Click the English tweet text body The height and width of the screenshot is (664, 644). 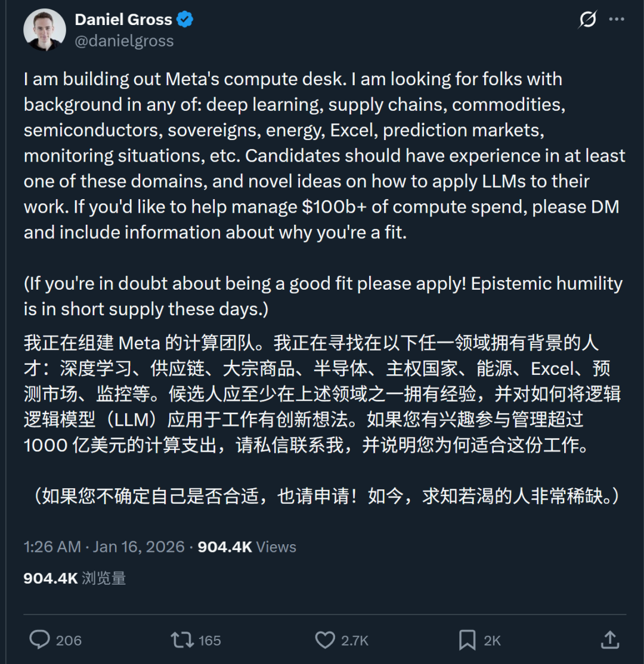pos(322,155)
